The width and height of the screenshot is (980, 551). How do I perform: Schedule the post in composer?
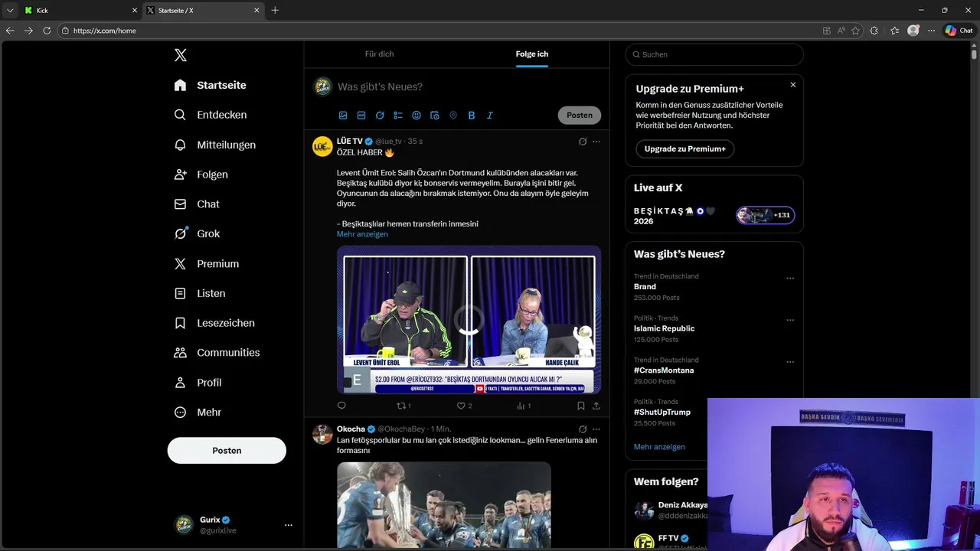tap(435, 116)
